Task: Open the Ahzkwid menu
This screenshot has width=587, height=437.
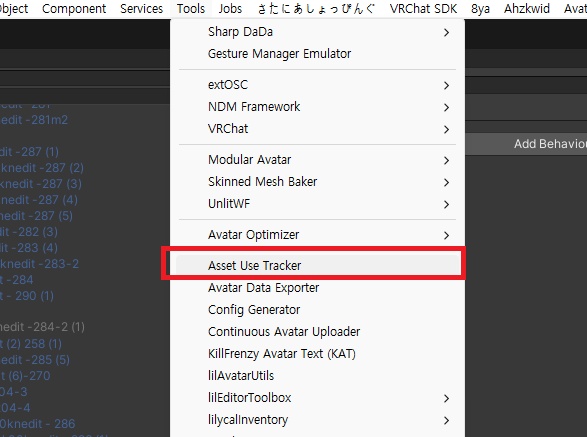Action: pos(527,9)
